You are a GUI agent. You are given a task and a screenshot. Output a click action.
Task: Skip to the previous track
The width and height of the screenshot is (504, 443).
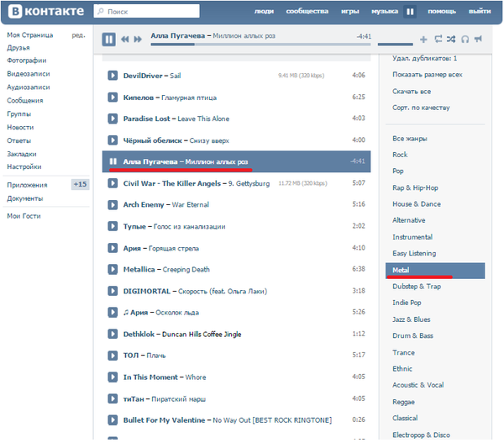click(x=125, y=40)
